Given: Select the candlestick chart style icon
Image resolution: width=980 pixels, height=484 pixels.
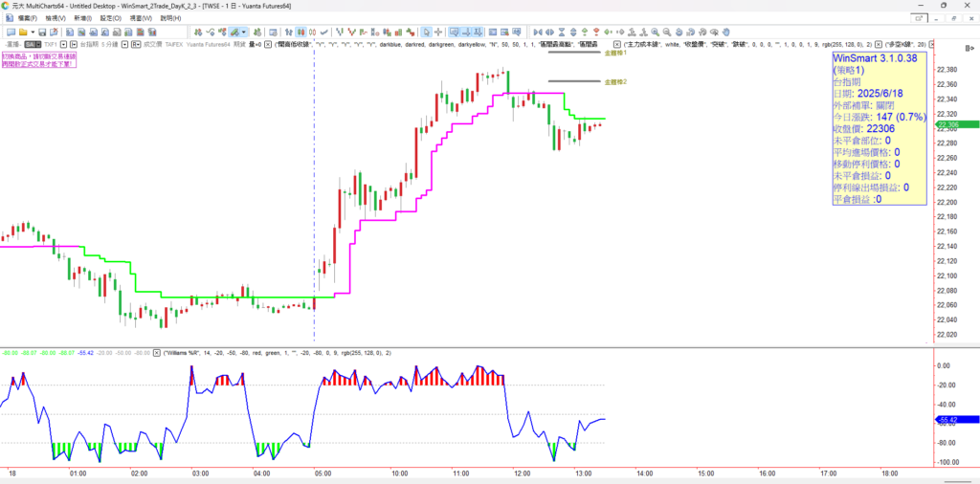Looking at the screenshot, I should pos(300,32).
